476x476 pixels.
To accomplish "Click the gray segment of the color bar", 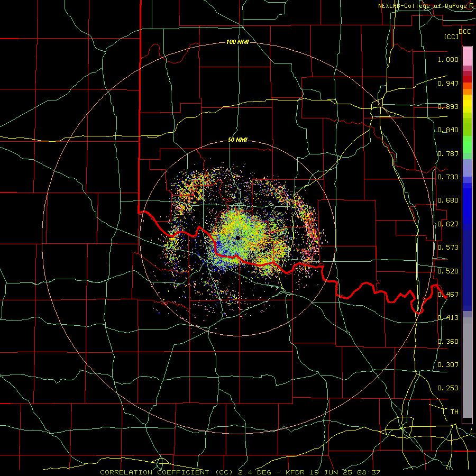I will point(467,368).
